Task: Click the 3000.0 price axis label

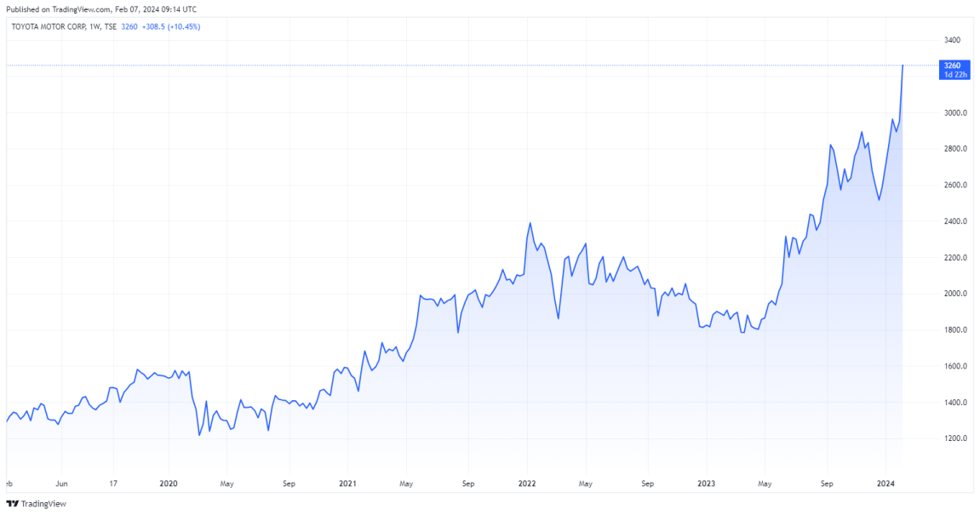Action: [954, 113]
